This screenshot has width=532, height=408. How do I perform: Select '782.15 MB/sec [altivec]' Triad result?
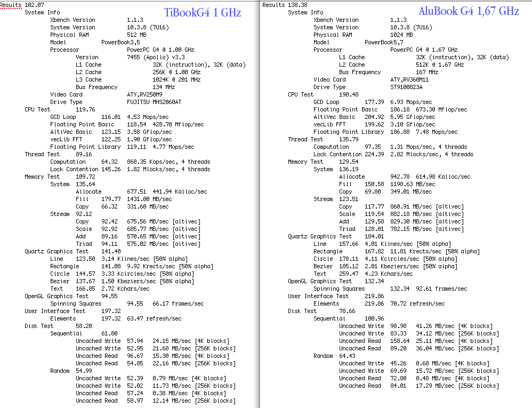coord(427,229)
